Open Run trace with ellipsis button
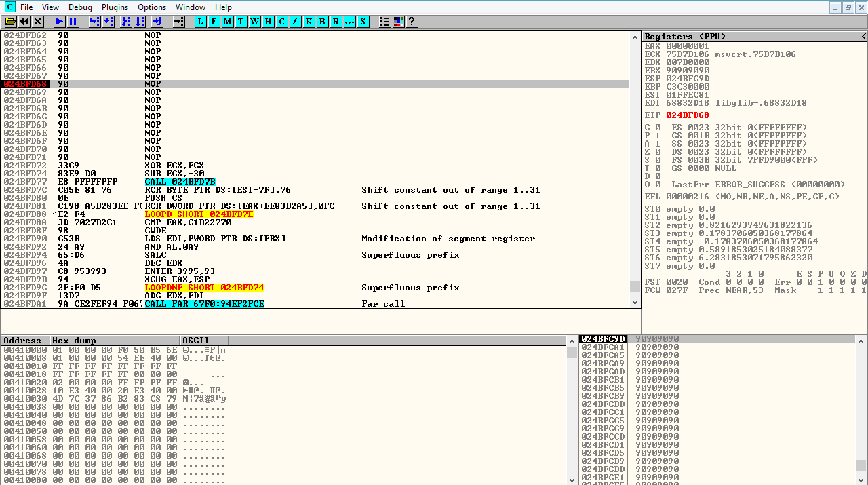The width and height of the screenshot is (868, 485). click(350, 22)
